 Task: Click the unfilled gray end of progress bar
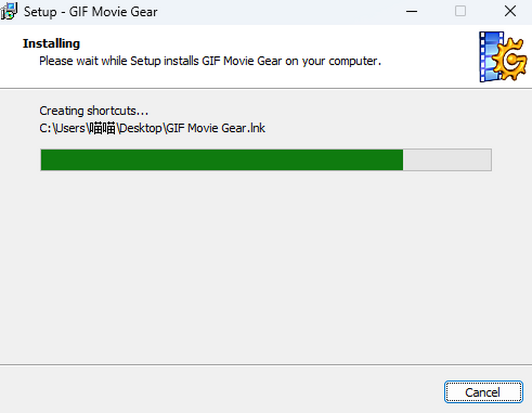(x=447, y=160)
